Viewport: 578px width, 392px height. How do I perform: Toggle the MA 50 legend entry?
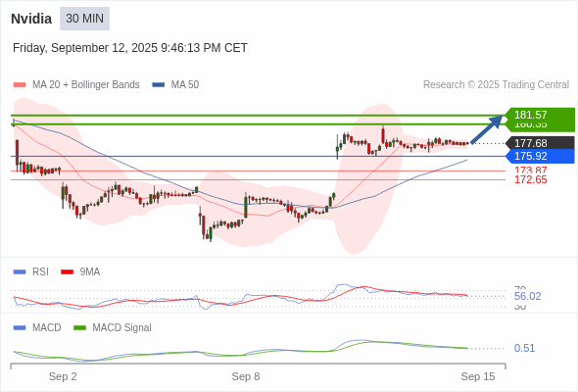(x=175, y=85)
